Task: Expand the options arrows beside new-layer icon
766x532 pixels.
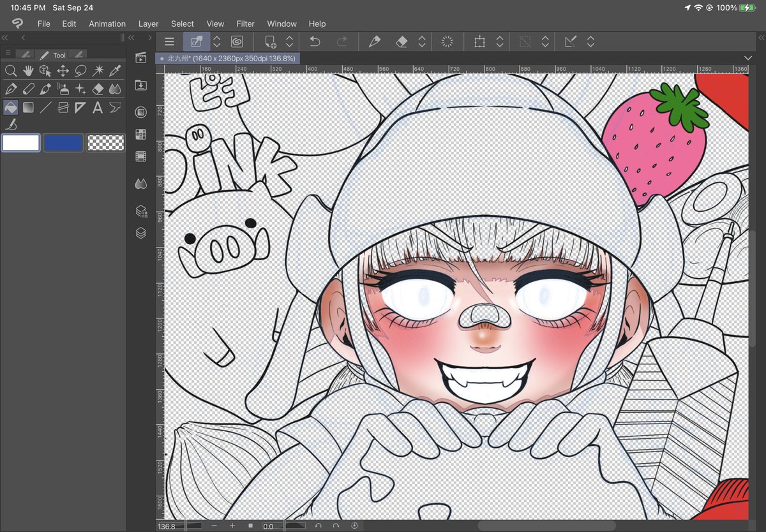Action: tap(289, 41)
